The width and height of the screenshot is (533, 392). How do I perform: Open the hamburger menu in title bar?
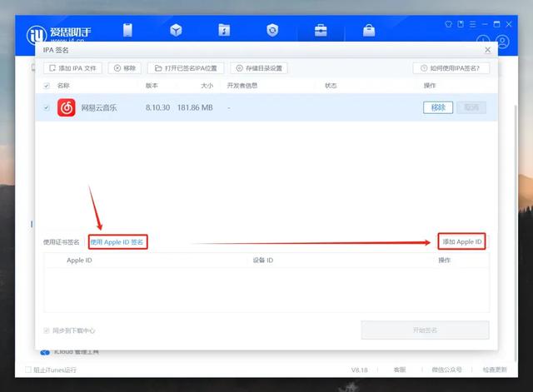click(472, 24)
